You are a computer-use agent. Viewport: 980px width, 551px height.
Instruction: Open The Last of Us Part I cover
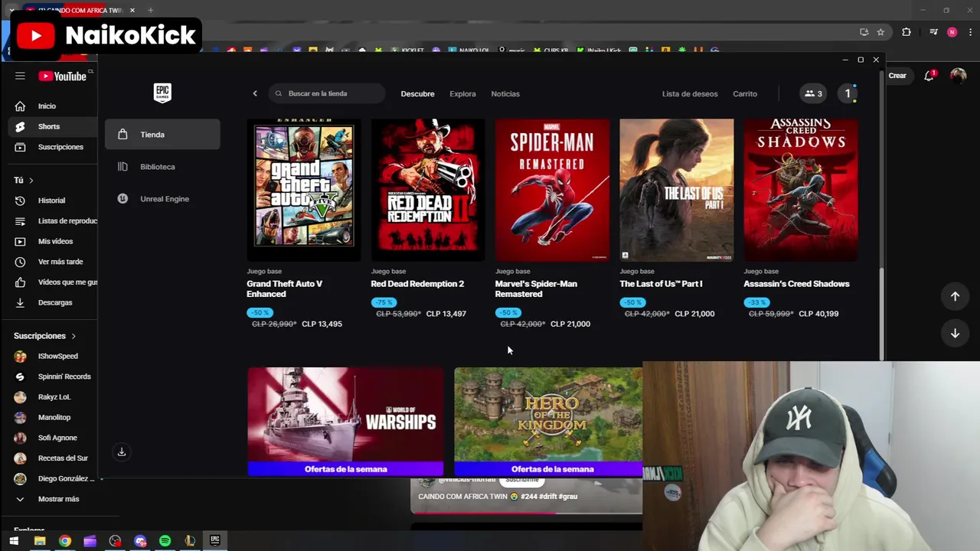click(676, 190)
